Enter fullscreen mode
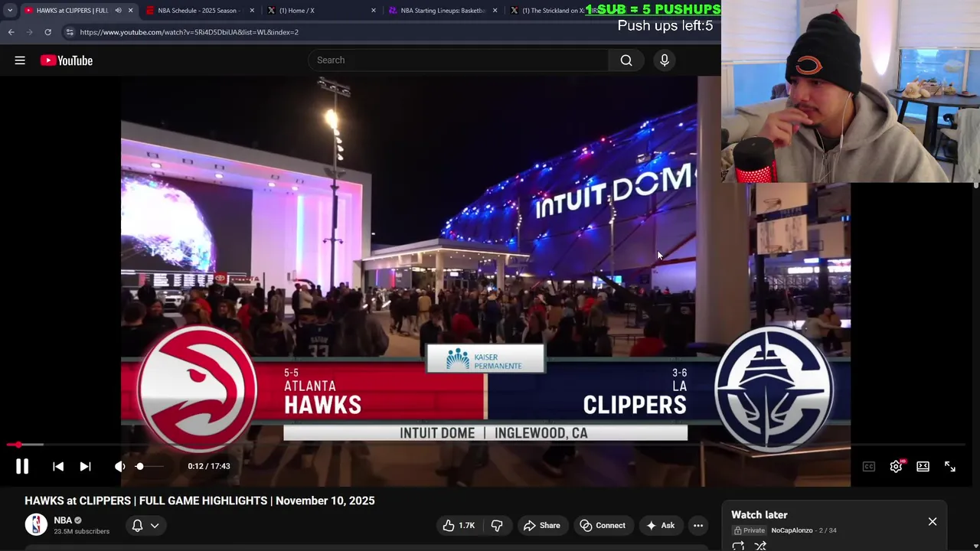 click(x=950, y=467)
